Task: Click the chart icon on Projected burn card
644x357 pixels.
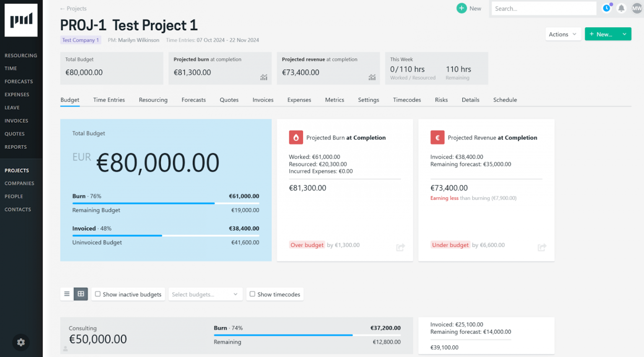Action: point(263,78)
